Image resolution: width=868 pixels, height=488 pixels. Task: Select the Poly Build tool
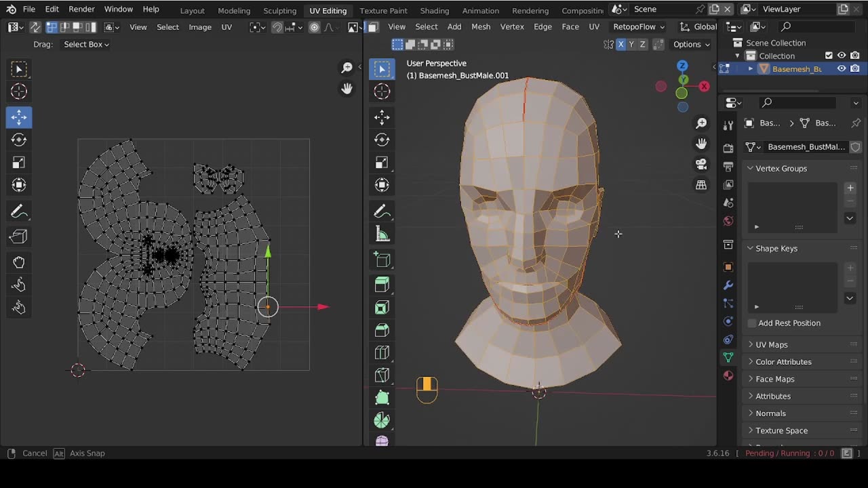coord(382,398)
